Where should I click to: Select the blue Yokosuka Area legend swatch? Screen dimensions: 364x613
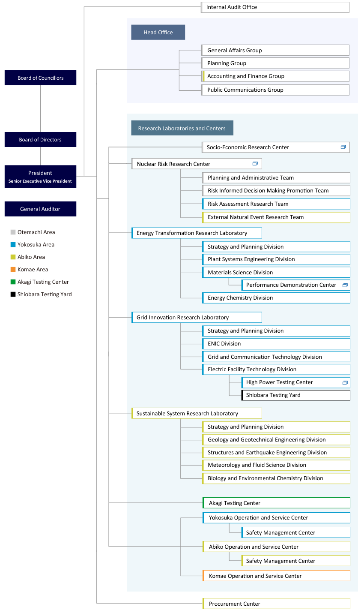point(13,245)
